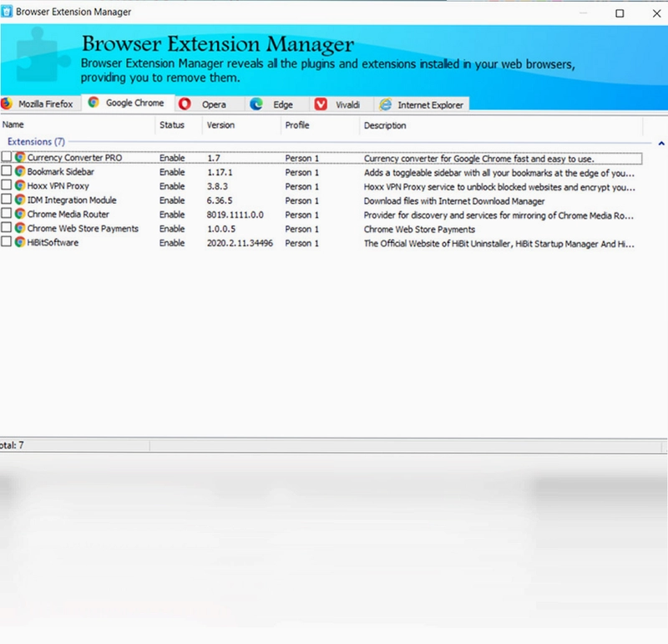Viewport: 668px width, 644px height.
Task: Check the IDM Integration Module checkbox
Action: pyautogui.click(x=6, y=199)
